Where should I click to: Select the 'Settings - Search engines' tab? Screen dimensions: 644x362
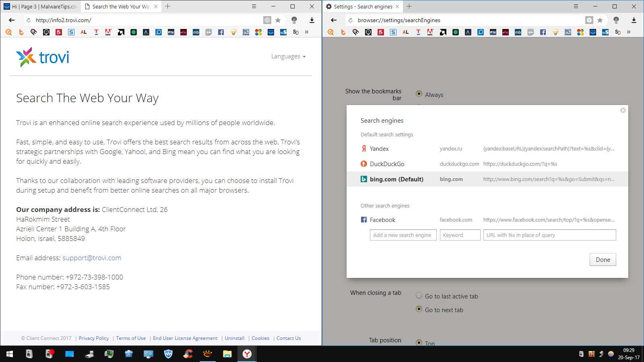(x=362, y=6)
